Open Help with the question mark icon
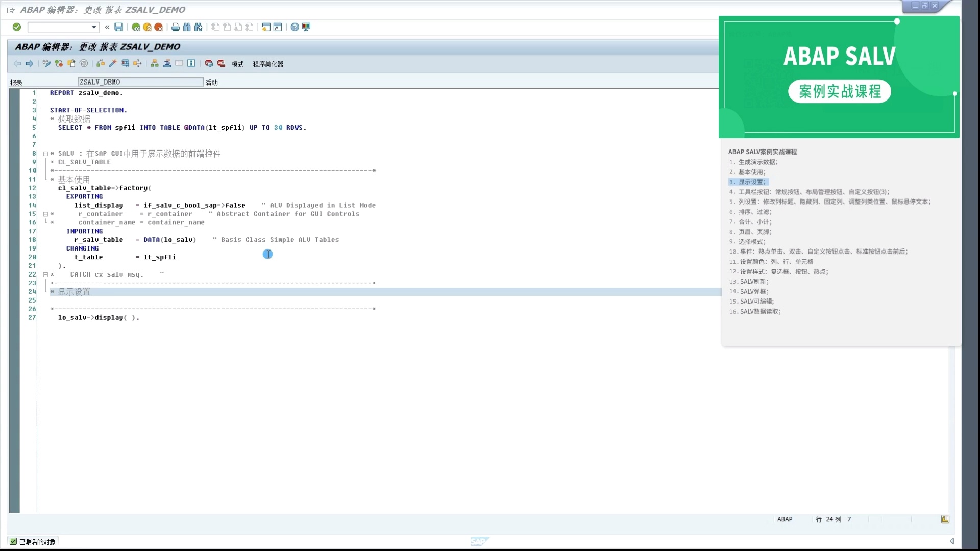Image resolution: width=980 pixels, height=551 pixels. 295,27
